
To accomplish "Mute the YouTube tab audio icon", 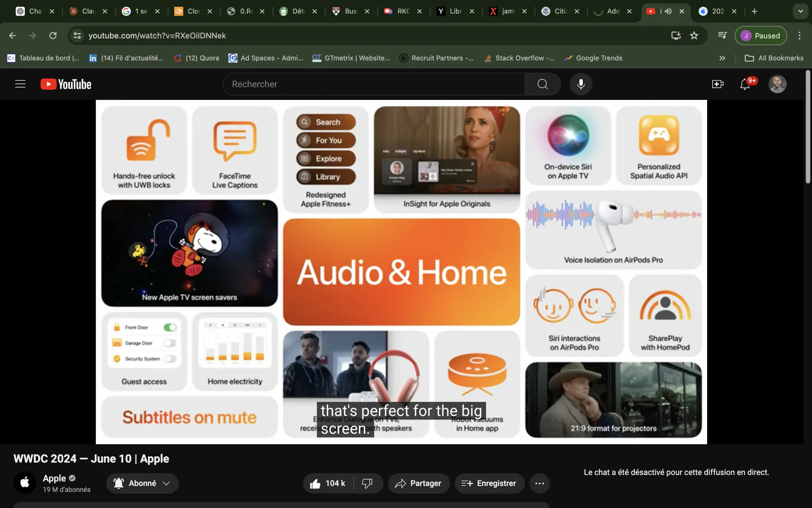I will tap(668, 11).
